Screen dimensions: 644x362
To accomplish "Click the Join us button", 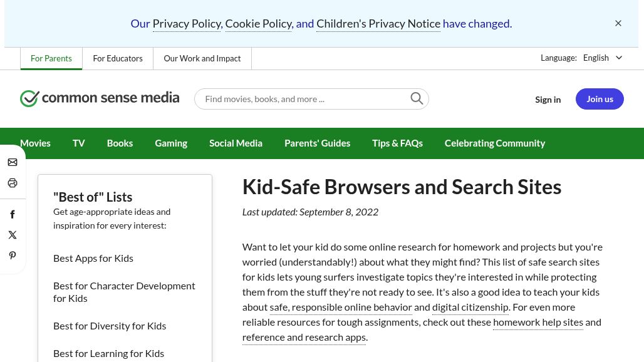I will (600, 99).
